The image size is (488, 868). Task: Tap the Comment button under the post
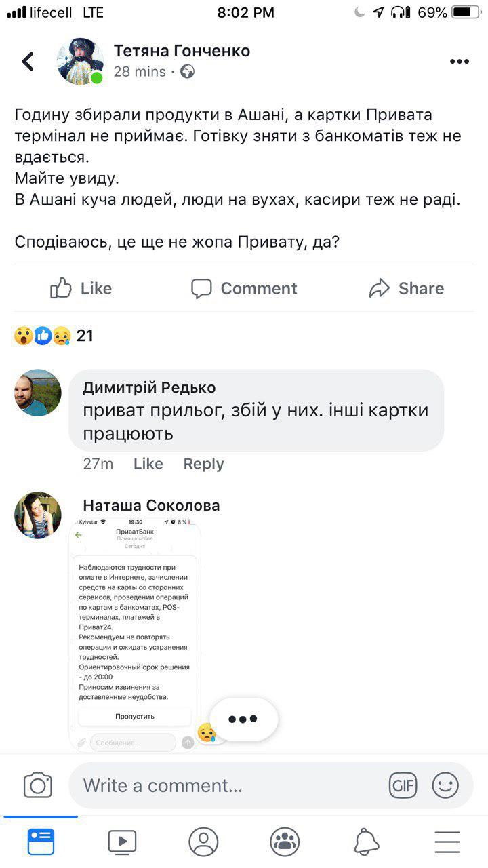pos(244,288)
